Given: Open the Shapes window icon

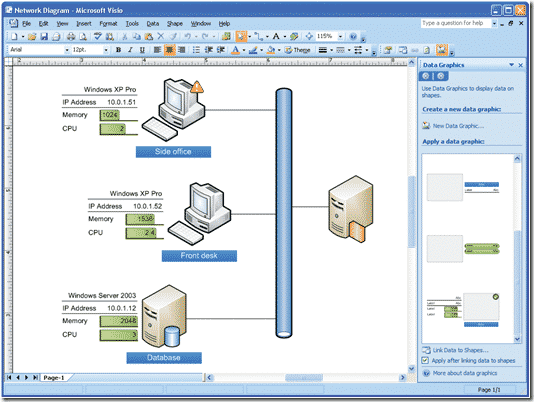Looking at the screenshot, I should point(226,36).
